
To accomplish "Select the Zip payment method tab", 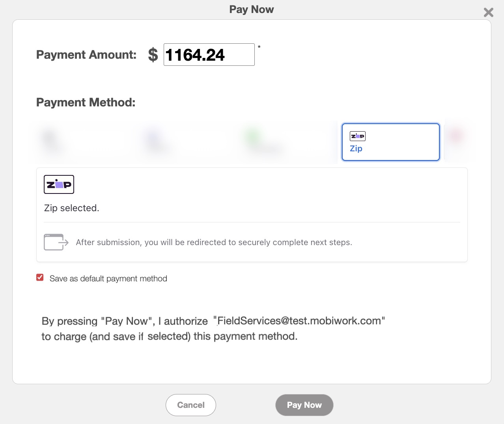I will (x=390, y=142).
